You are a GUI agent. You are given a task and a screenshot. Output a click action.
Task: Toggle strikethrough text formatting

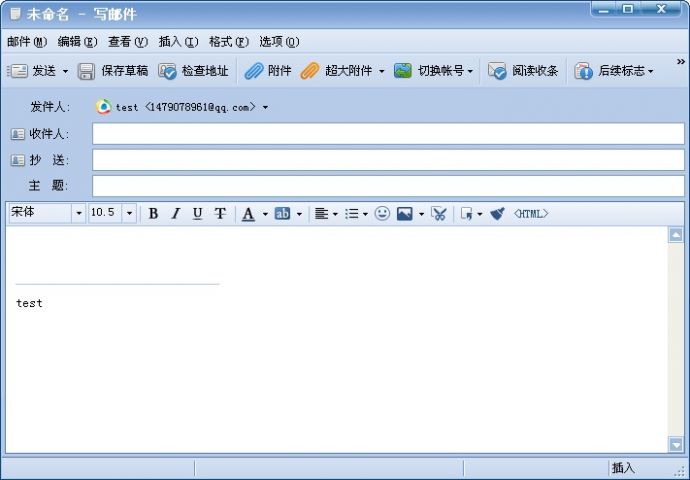(220, 214)
